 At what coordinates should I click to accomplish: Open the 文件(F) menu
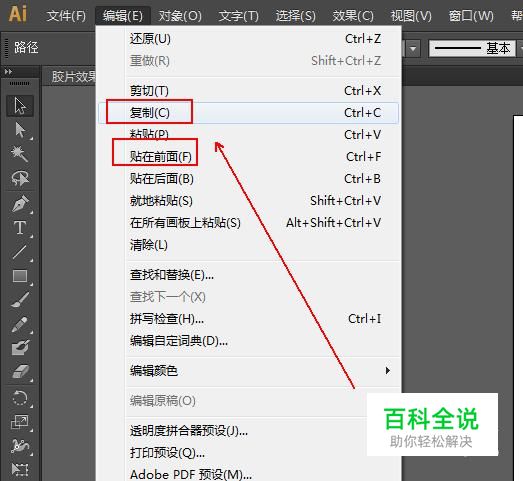pos(66,16)
